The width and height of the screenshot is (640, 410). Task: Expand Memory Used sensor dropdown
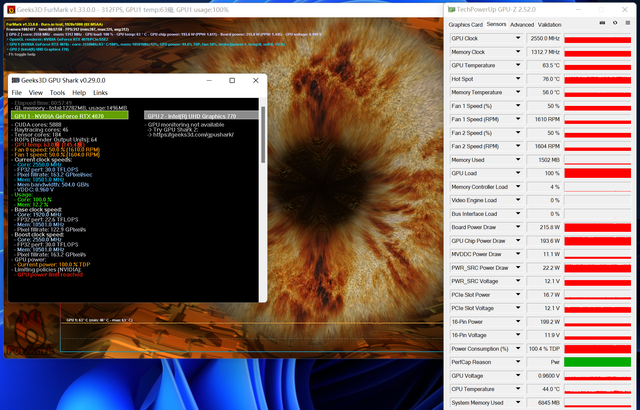518,160
